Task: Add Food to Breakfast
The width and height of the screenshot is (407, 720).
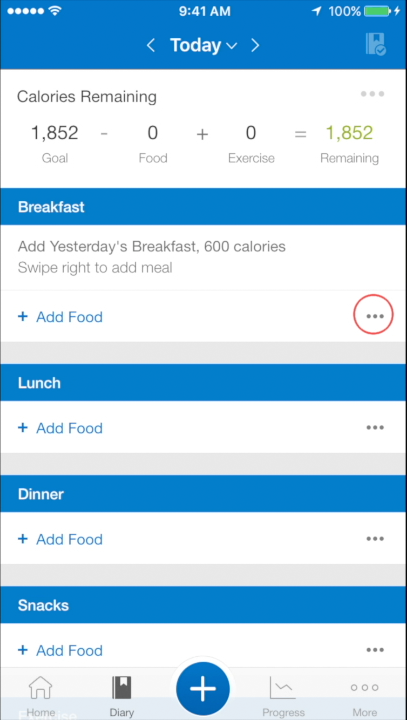Action: pos(60,317)
